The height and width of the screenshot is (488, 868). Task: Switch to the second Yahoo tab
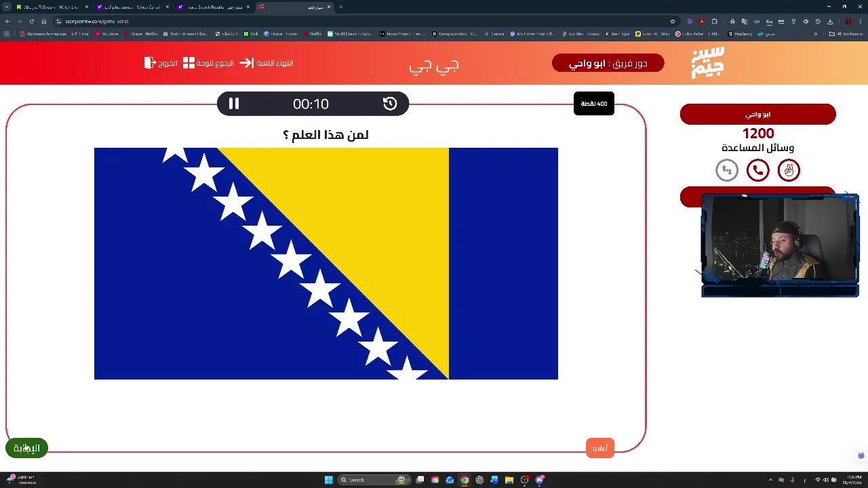click(x=132, y=7)
